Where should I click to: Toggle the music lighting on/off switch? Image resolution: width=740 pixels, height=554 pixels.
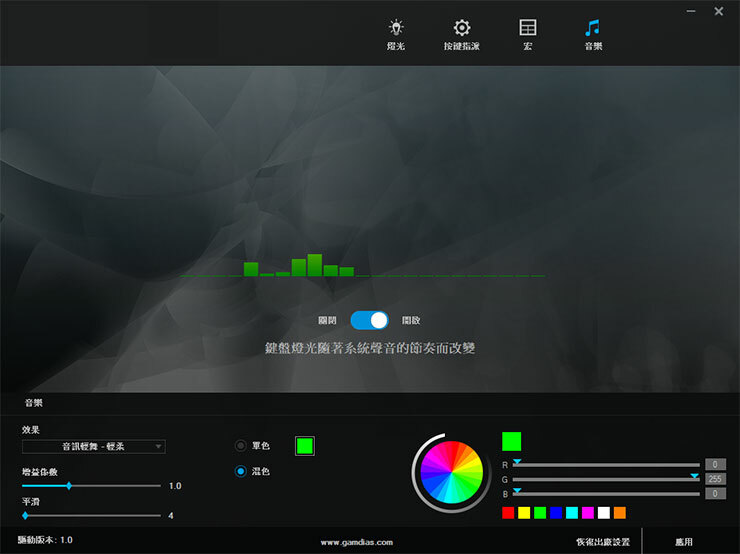[x=370, y=320]
